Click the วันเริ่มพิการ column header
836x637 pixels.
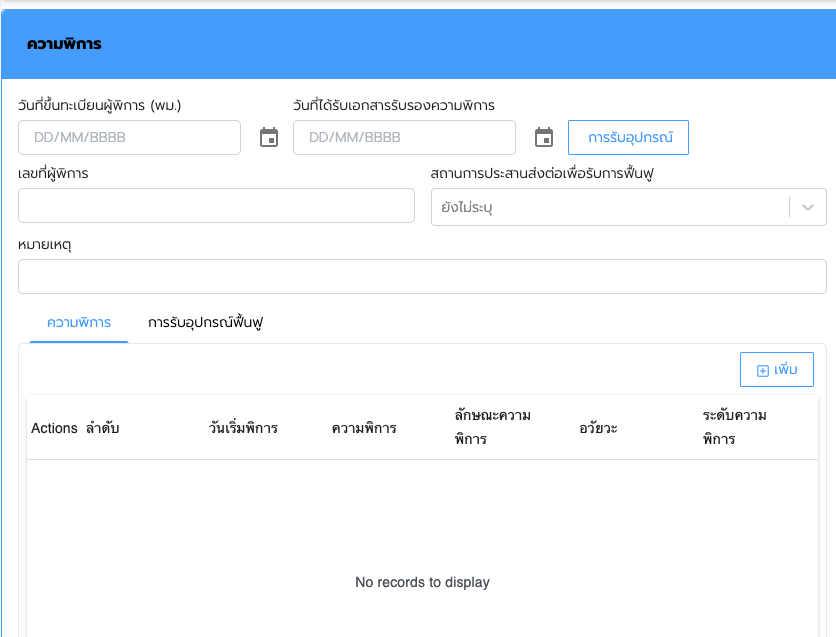(x=243, y=428)
